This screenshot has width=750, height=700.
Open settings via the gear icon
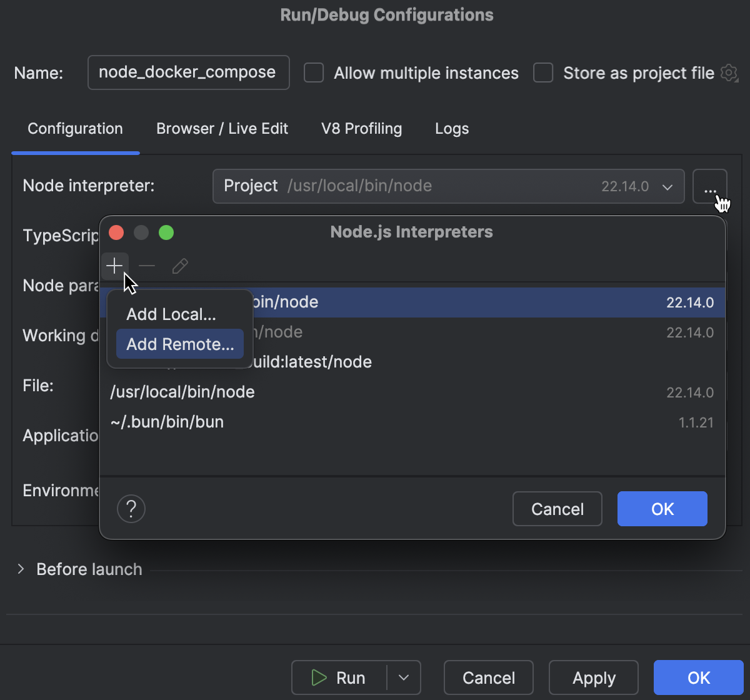point(729,73)
